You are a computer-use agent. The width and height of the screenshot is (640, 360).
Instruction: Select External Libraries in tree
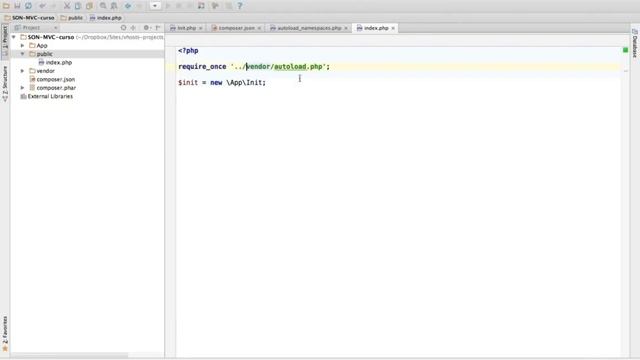tap(47, 96)
